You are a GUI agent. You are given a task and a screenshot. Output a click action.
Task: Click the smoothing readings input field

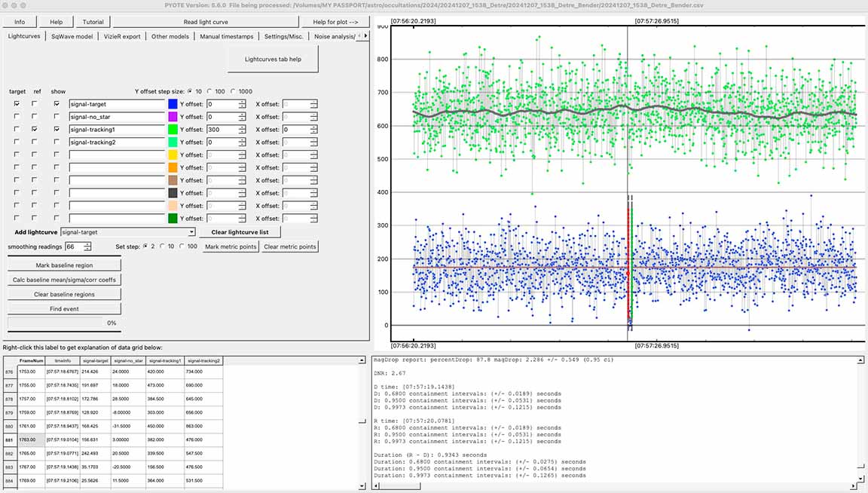74,246
